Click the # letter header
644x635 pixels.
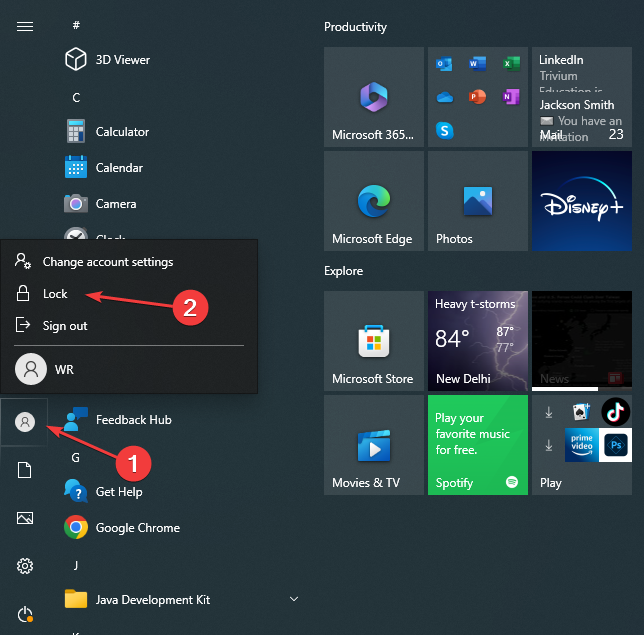click(x=76, y=25)
